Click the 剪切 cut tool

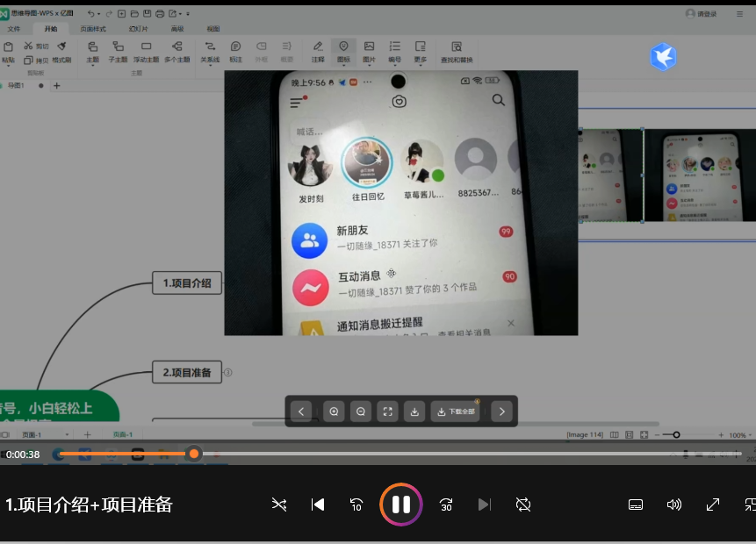tap(37, 47)
